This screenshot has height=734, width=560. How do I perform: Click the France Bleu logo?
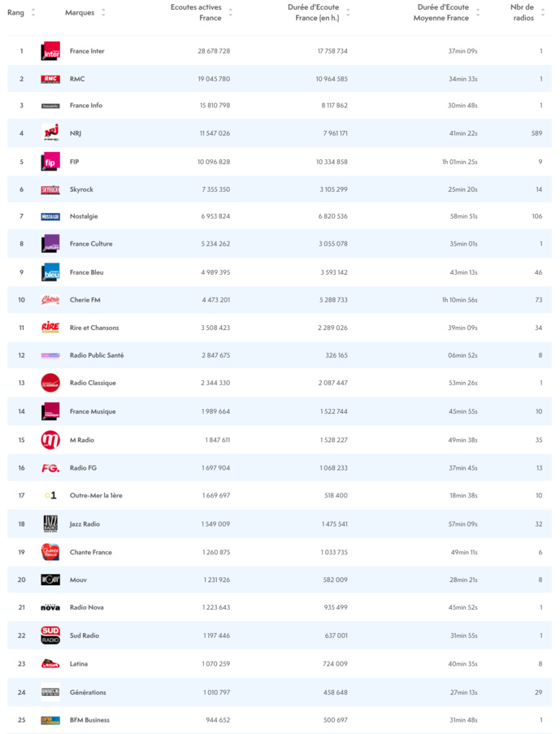(50, 273)
